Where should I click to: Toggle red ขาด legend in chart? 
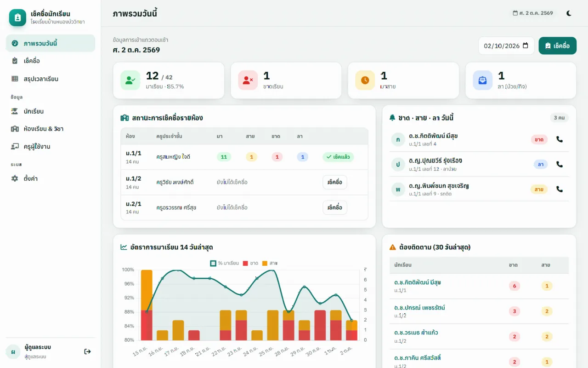(x=250, y=263)
